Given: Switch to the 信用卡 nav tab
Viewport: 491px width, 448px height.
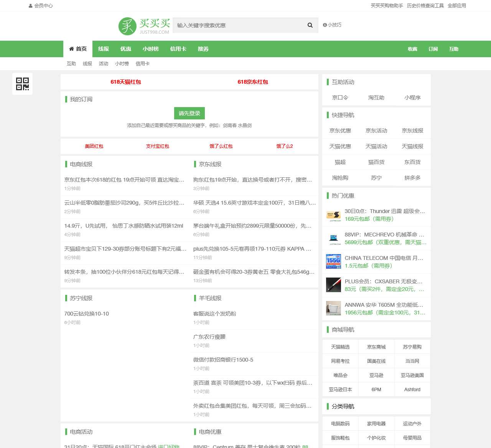Looking at the screenshot, I should [178, 49].
